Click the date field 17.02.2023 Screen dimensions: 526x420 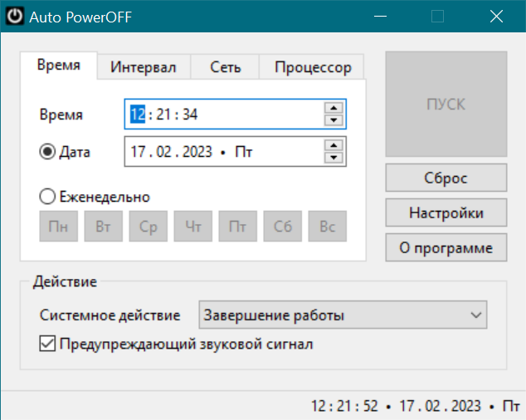(x=235, y=152)
